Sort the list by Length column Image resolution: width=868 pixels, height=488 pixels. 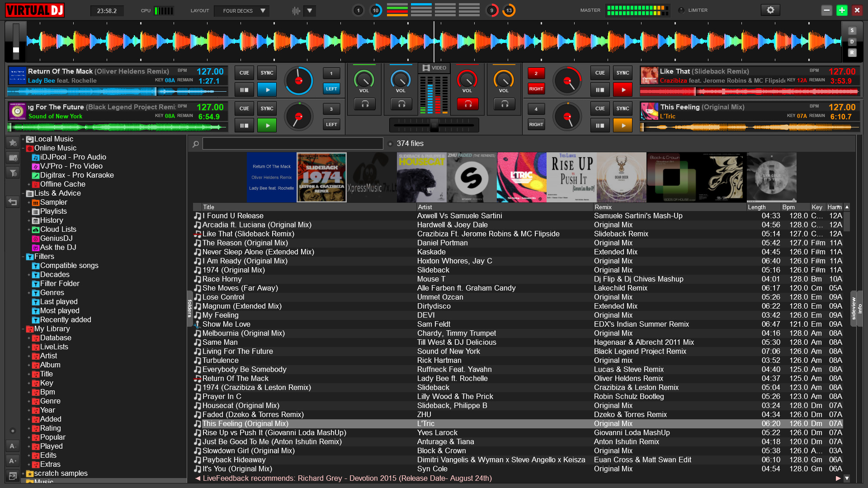pyautogui.click(x=764, y=207)
